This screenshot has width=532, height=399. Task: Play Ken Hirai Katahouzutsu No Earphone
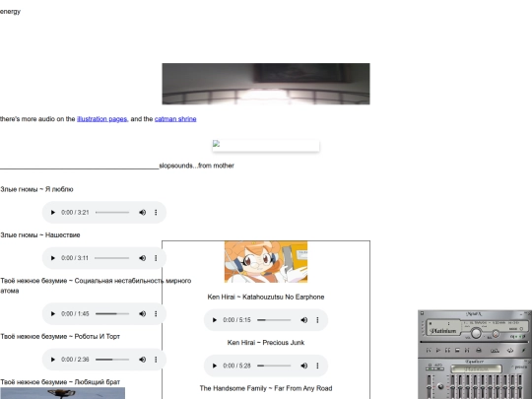pos(215,320)
